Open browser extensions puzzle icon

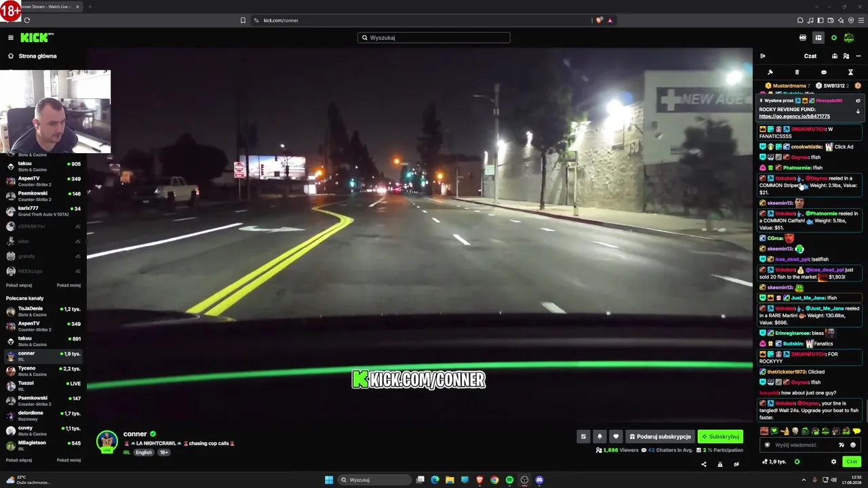(x=800, y=20)
